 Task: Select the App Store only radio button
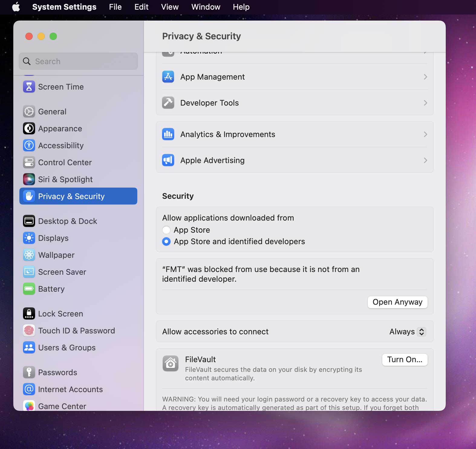pos(166,230)
